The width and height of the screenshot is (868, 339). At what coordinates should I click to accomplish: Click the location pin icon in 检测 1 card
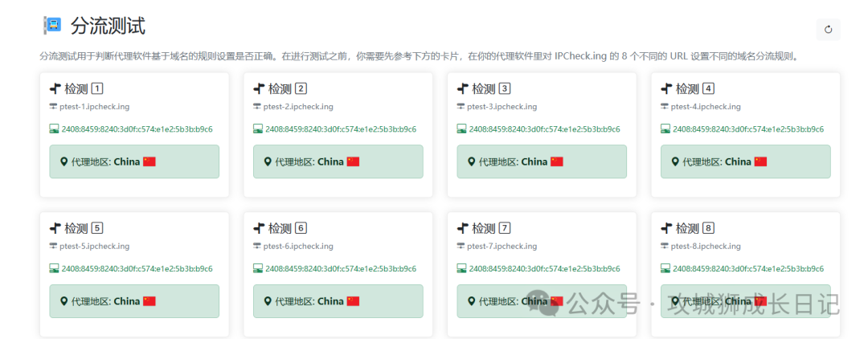[x=63, y=161]
